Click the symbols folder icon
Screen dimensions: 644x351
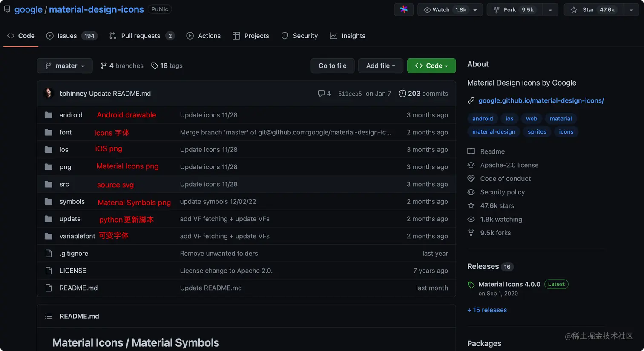click(x=49, y=202)
